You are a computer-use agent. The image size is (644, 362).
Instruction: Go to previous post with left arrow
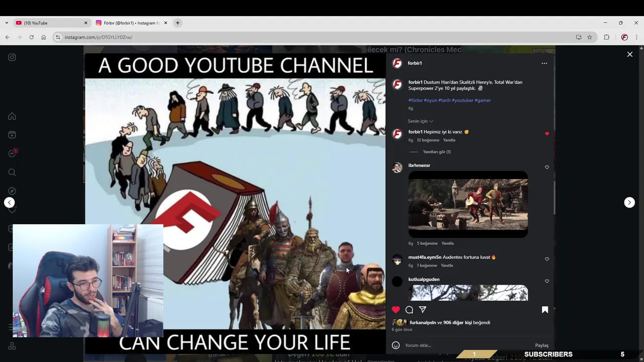10,202
